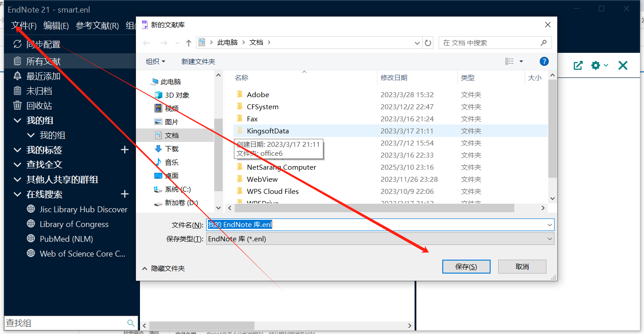This screenshot has height=334, width=644.
Task: Collapse the 其他人共享的群组 section
Action: point(17,180)
